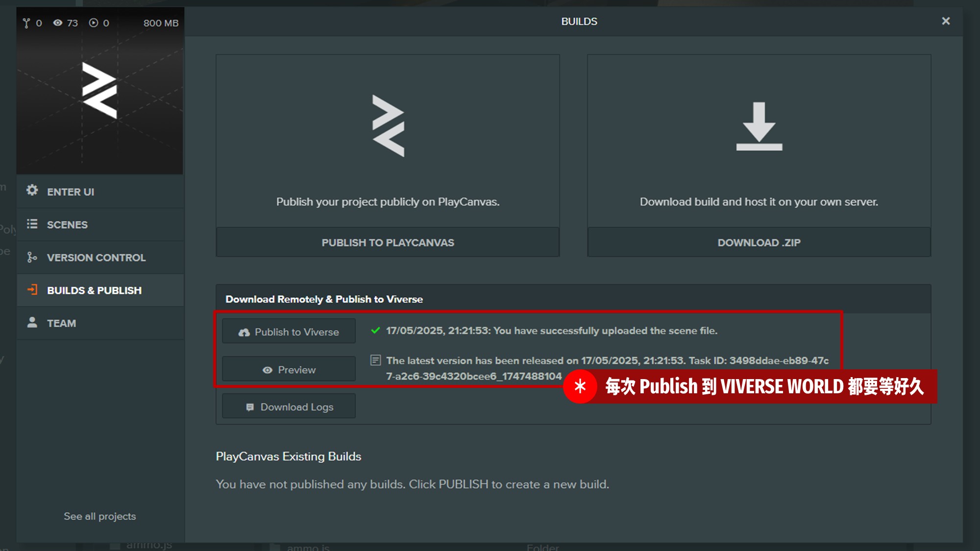The width and height of the screenshot is (980, 551).
Task: Click the large PlayCanvas logo in publish card
Action: pyautogui.click(x=388, y=126)
